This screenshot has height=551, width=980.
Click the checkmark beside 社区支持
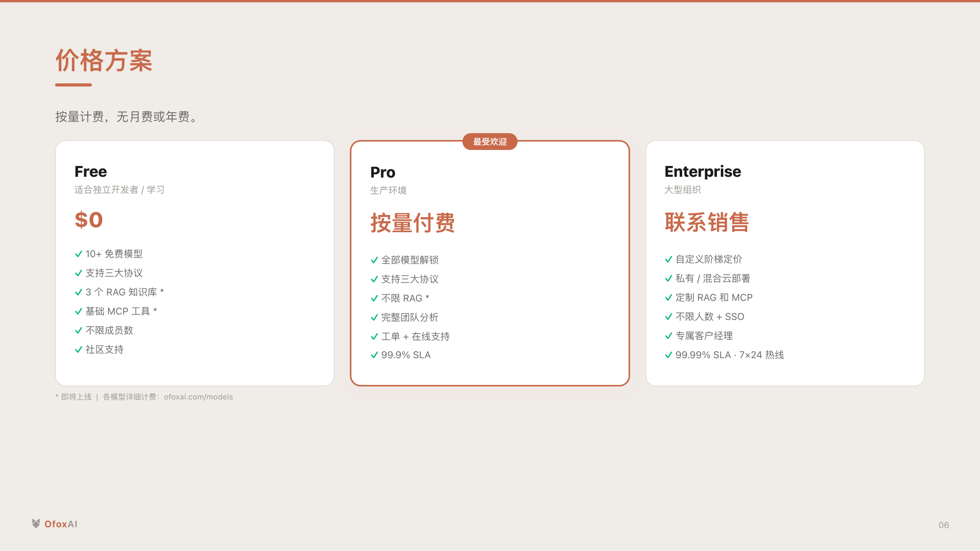pos(78,349)
